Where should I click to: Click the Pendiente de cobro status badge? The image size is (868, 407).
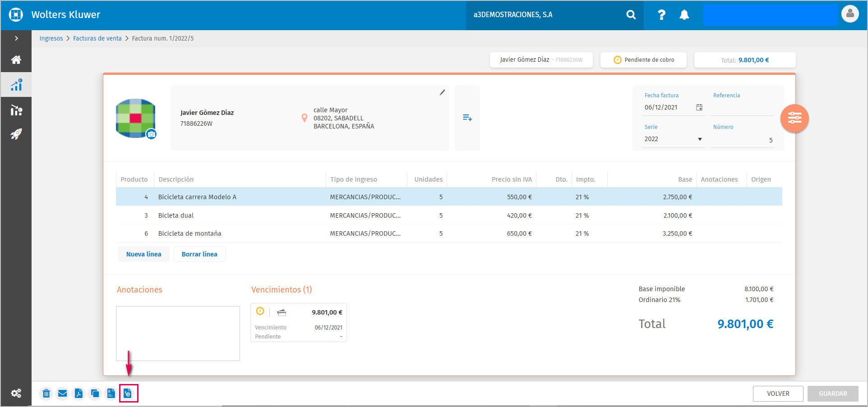643,60
